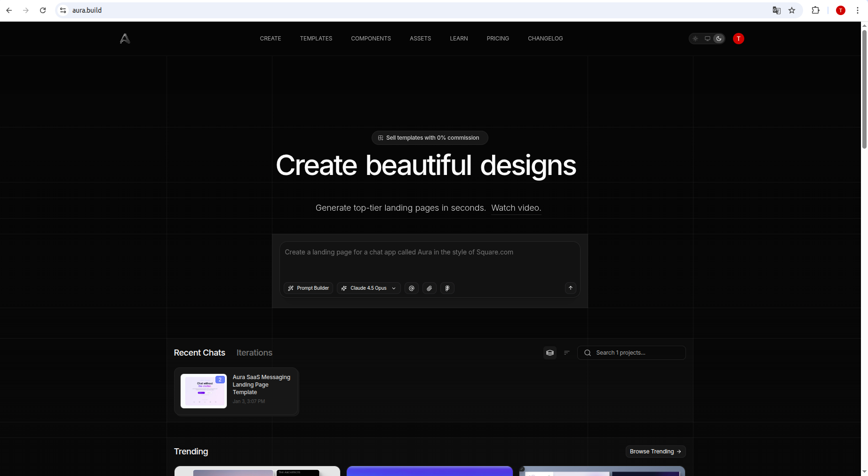Click the Browse Trending button
868x476 pixels.
click(655, 451)
